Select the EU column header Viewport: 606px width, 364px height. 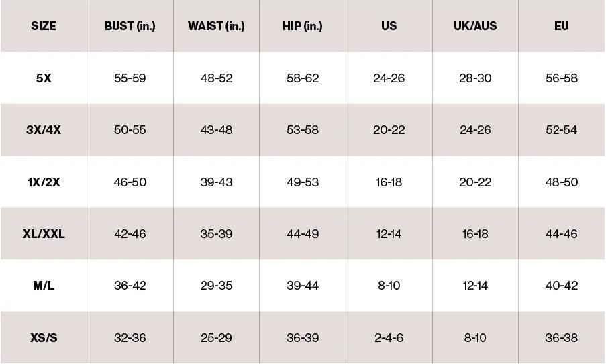click(x=562, y=26)
